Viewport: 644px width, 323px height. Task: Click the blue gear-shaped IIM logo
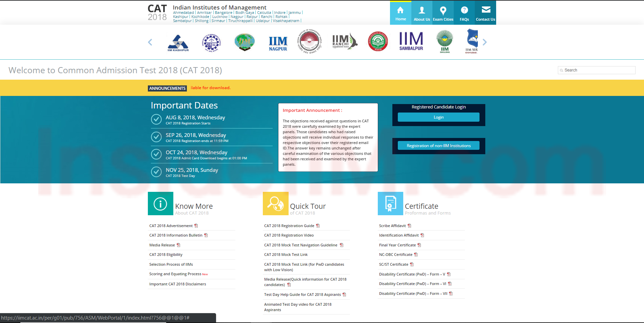pyautogui.click(x=211, y=43)
